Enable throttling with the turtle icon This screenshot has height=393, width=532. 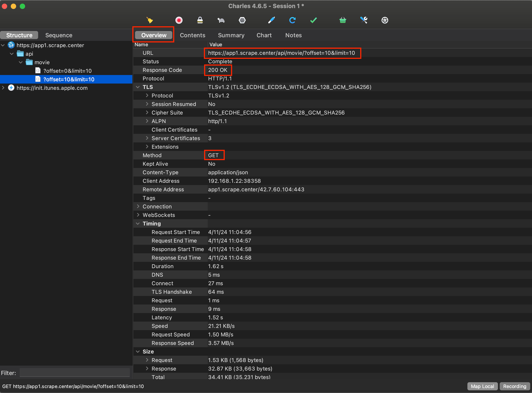click(x=221, y=20)
